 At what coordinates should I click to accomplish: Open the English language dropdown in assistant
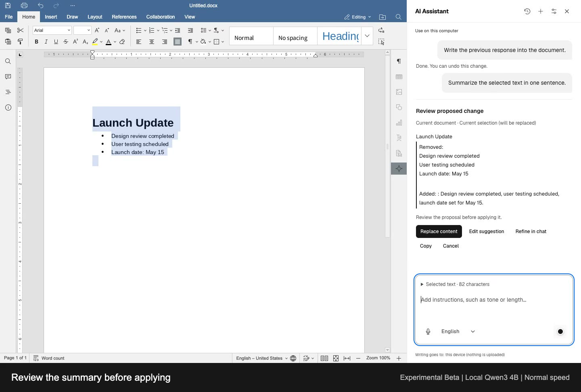click(458, 332)
